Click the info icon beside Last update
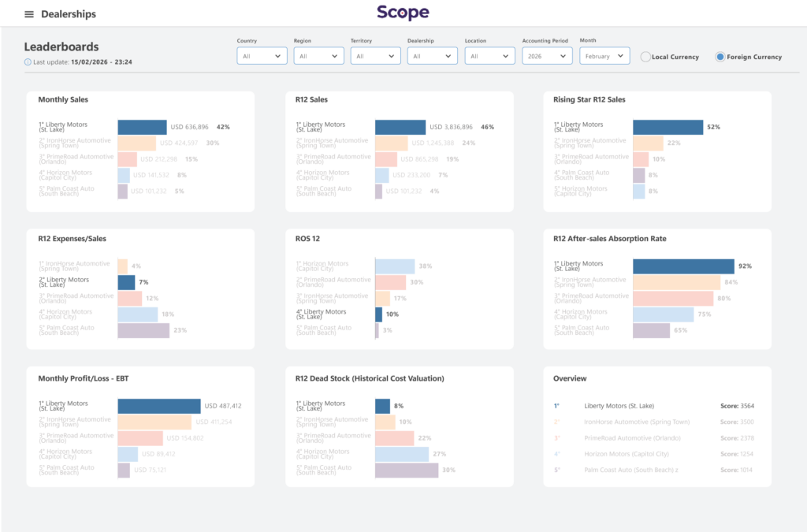 28,62
